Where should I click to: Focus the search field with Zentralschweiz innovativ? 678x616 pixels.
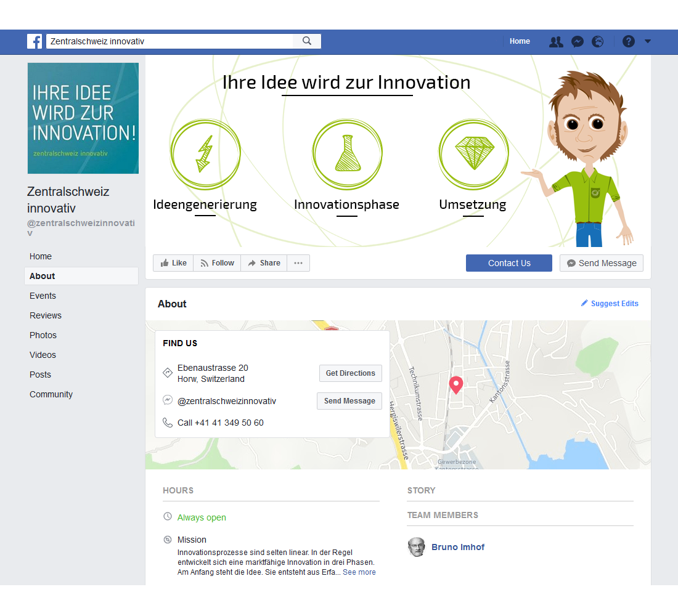tap(169, 41)
